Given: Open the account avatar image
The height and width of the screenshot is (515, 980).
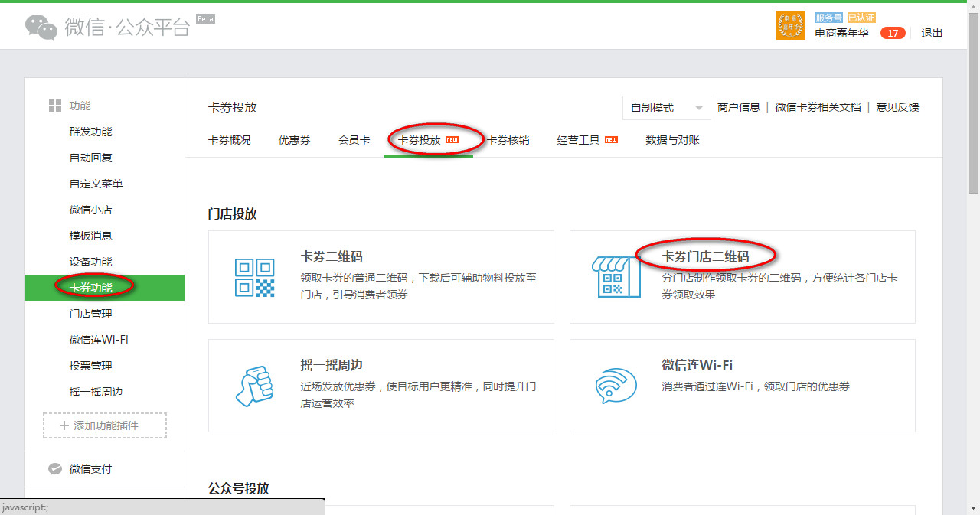Looking at the screenshot, I should click(791, 25).
